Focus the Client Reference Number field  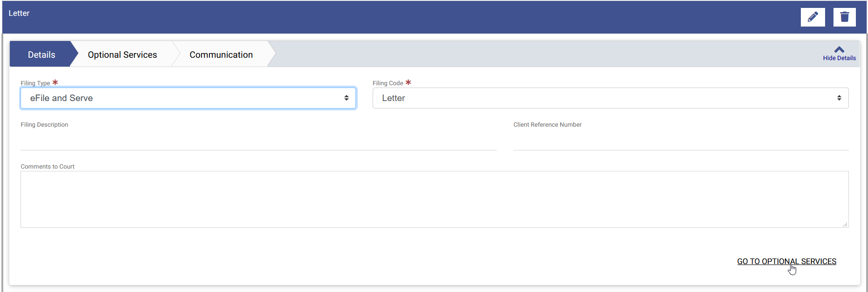click(681, 141)
